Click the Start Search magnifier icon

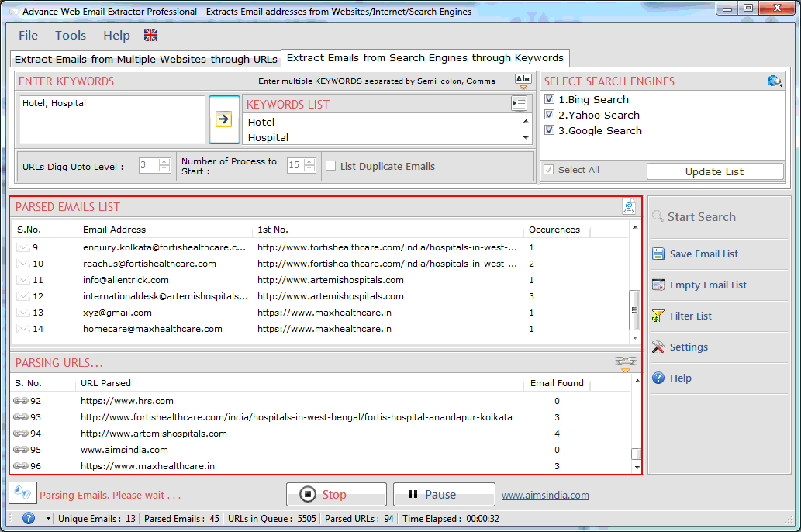(x=658, y=216)
